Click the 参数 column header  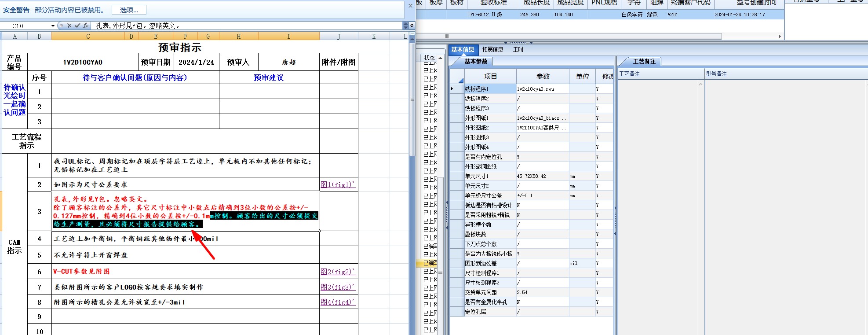pos(543,77)
